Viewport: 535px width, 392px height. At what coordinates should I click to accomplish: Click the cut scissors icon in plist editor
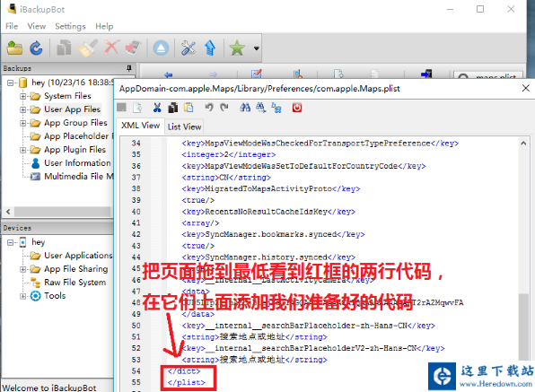[157, 108]
